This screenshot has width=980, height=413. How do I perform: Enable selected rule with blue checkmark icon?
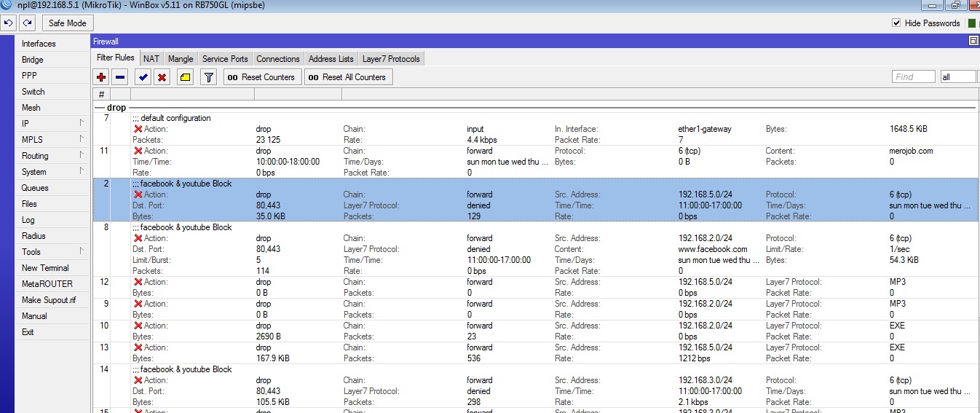[143, 77]
